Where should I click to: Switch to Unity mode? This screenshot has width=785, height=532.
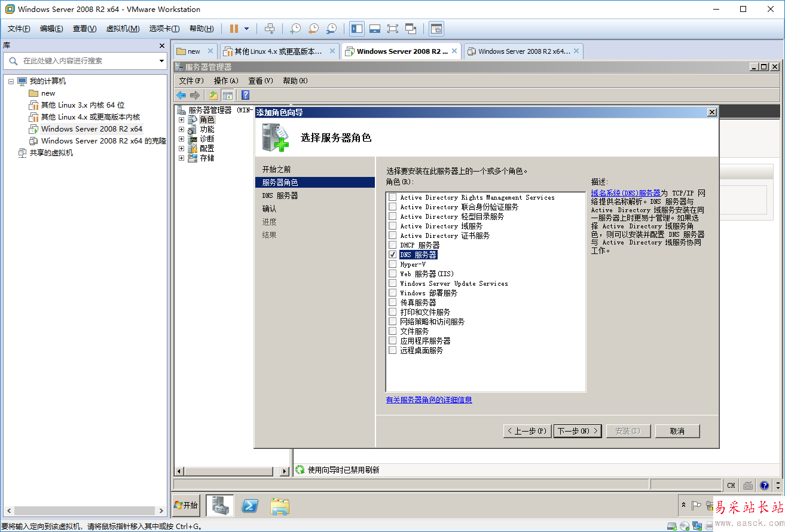pyautogui.click(x=411, y=29)
